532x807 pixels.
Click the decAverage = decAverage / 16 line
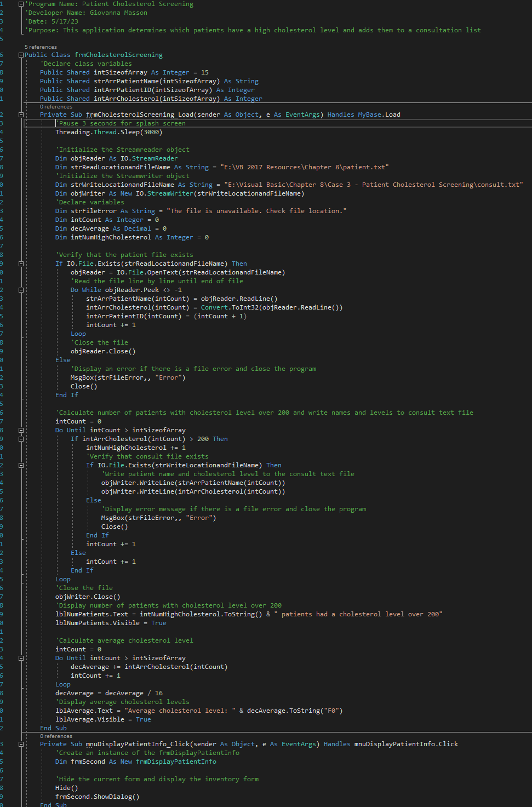coord(109,693)
